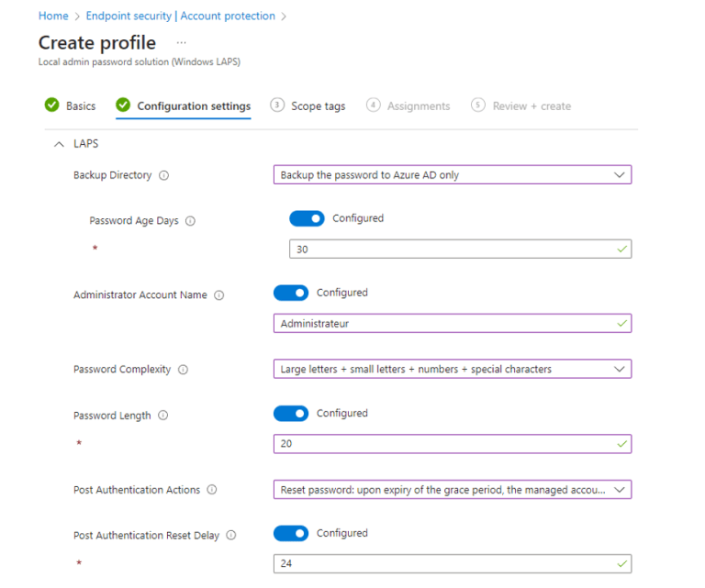Click the 'Post Authentication Reset Delay' label
The width and height of the screenshot is (705, 588).
click(147, 536)
